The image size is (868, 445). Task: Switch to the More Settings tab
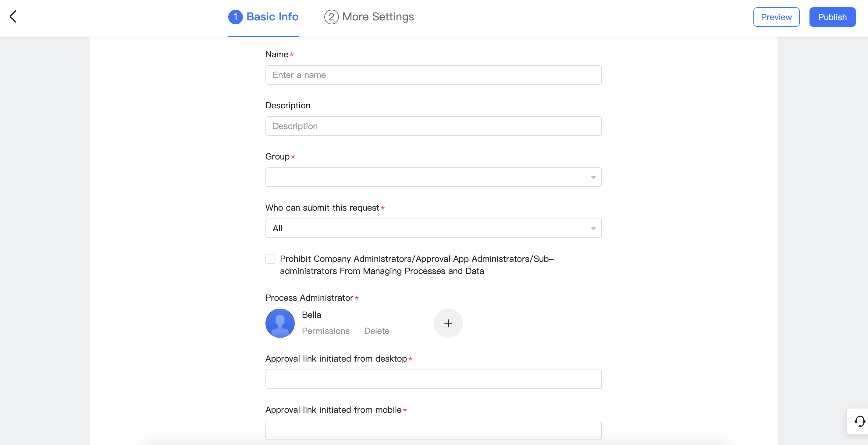378,17
